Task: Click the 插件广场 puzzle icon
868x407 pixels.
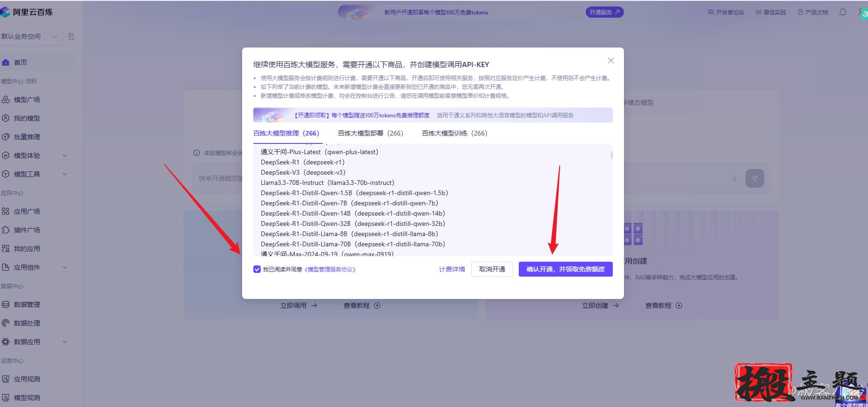Action: [6, 230]
